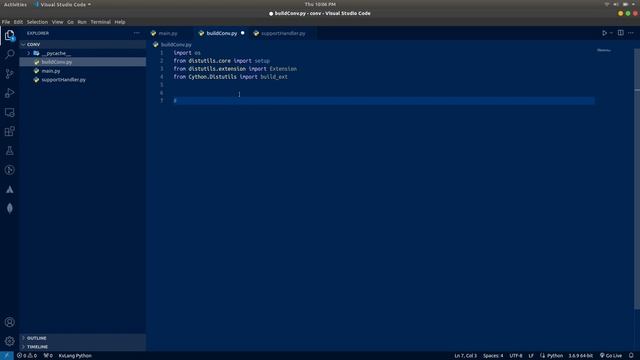
Task: Open the Go menu
Action: 71,22
